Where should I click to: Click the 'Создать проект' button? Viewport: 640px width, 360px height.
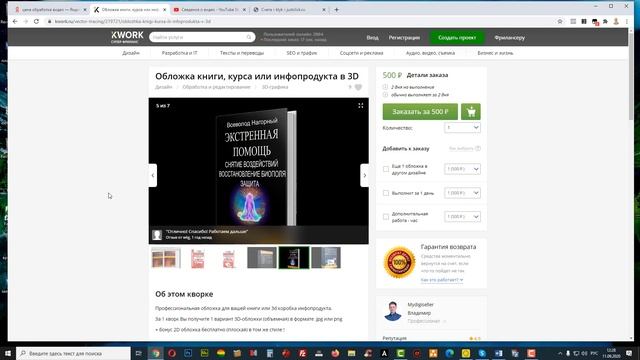tap(457, 38)
